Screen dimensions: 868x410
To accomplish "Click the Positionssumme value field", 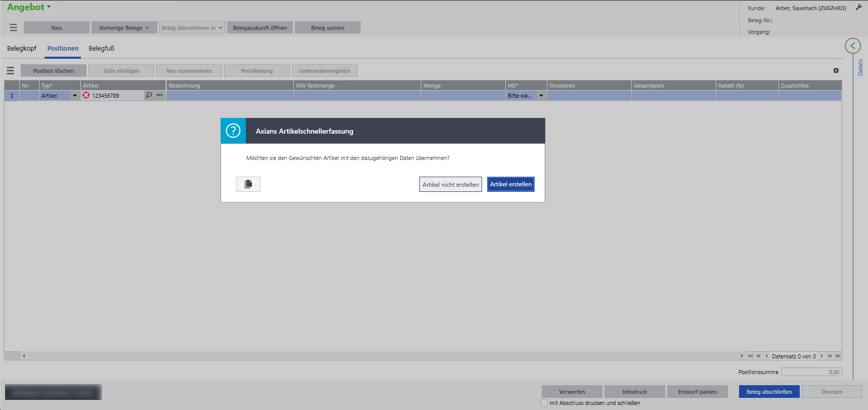I will click(x=812, y=372).
